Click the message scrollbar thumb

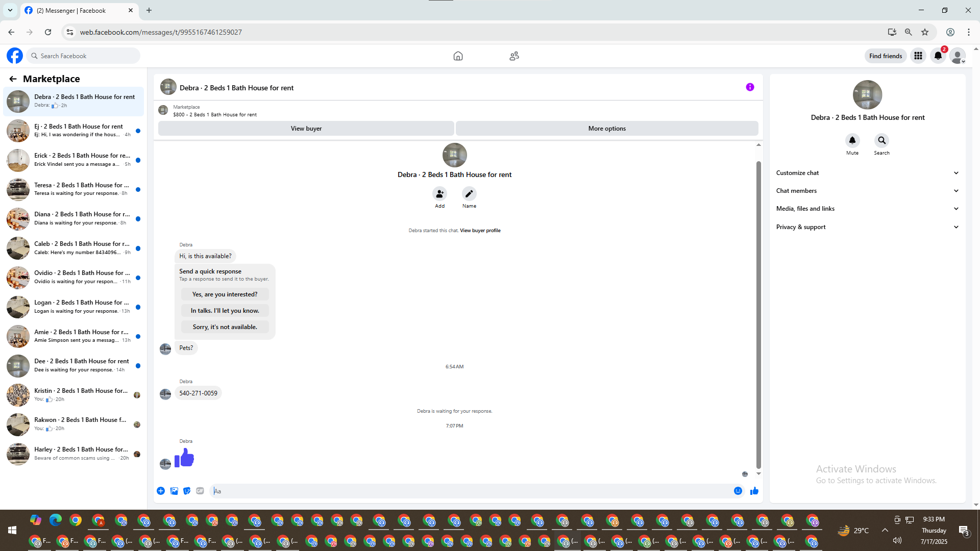tap(758, 314)
